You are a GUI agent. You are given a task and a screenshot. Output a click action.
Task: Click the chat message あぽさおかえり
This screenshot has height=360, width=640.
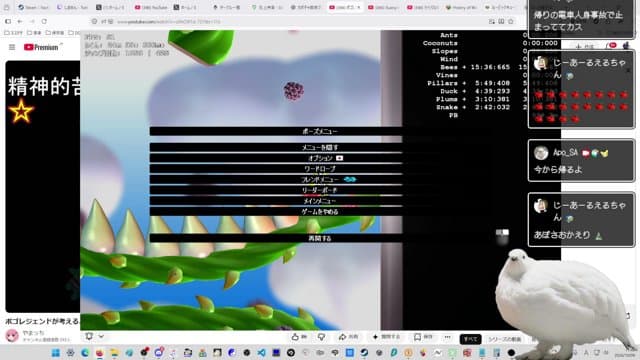[562, 235]
